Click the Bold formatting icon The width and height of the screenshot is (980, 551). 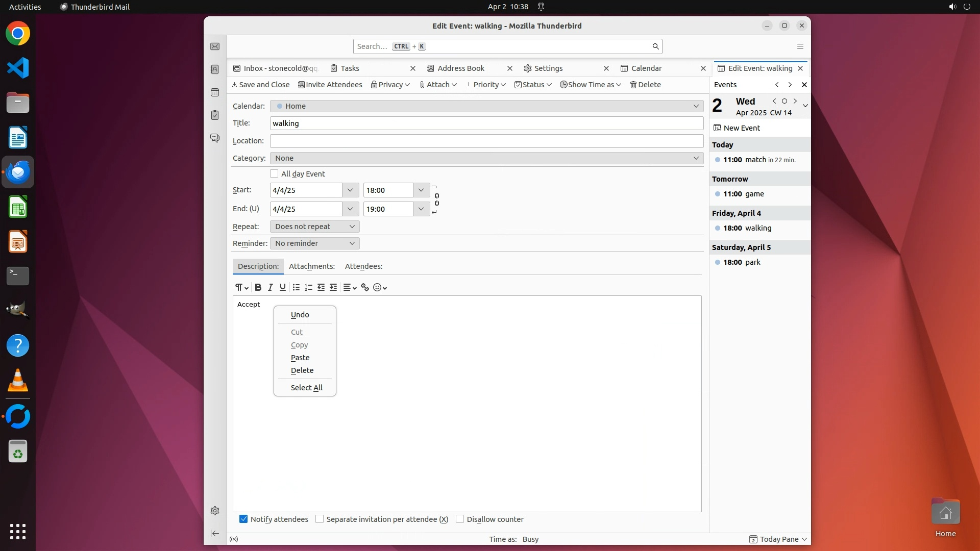(258, 287)
